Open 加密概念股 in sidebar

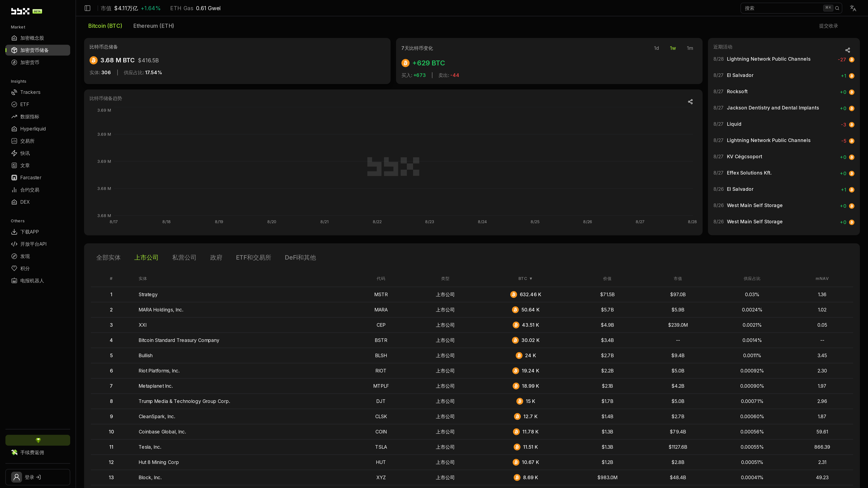click(x=38, y=38)
